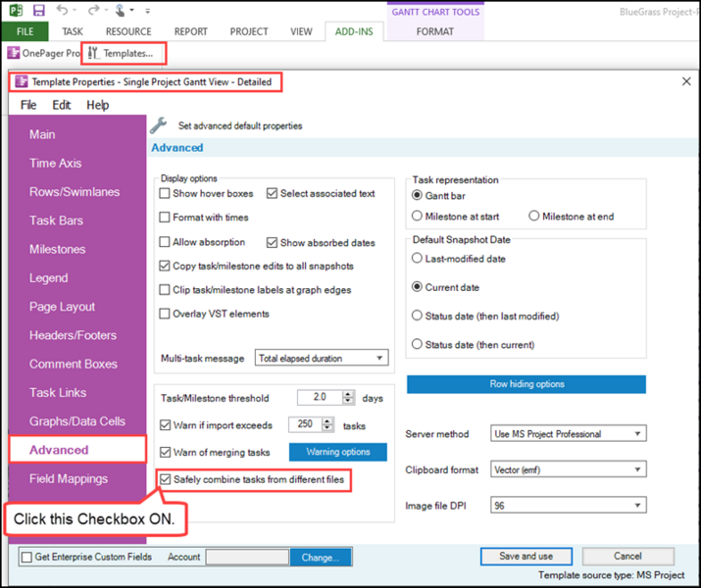Click the Template Properties window icon

point(21,81)
